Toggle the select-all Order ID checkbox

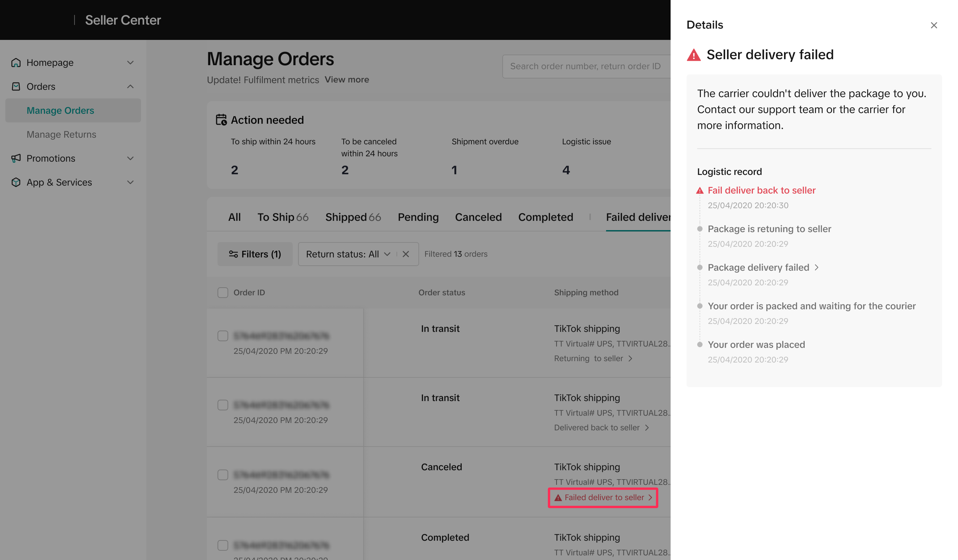click(x=223, y=292)
